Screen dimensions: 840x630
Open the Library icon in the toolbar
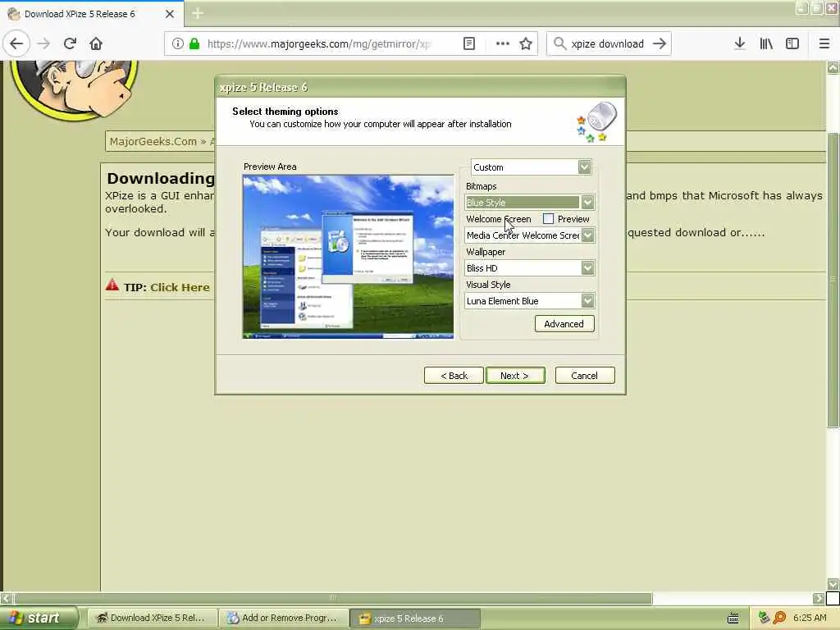766,43
